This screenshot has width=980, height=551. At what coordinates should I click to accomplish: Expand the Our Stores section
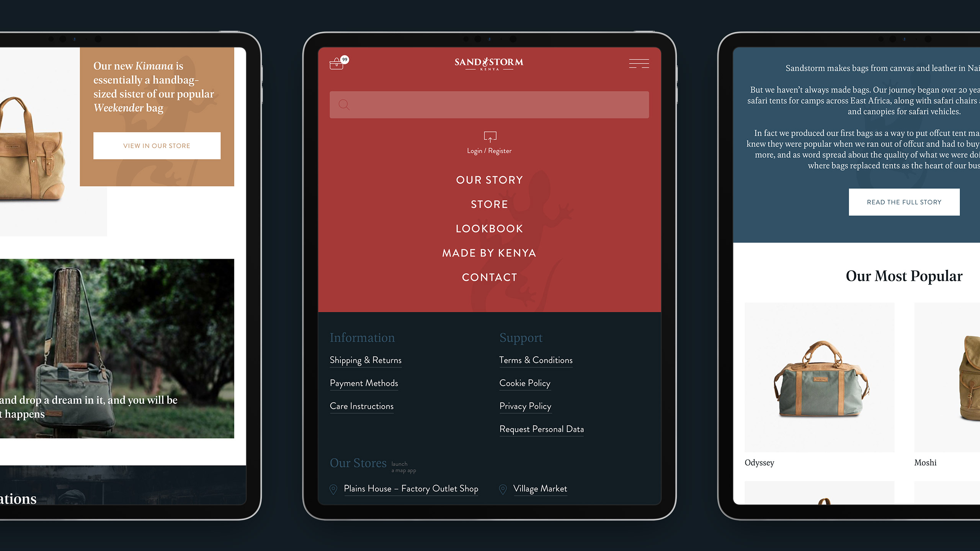click(359, 463)
